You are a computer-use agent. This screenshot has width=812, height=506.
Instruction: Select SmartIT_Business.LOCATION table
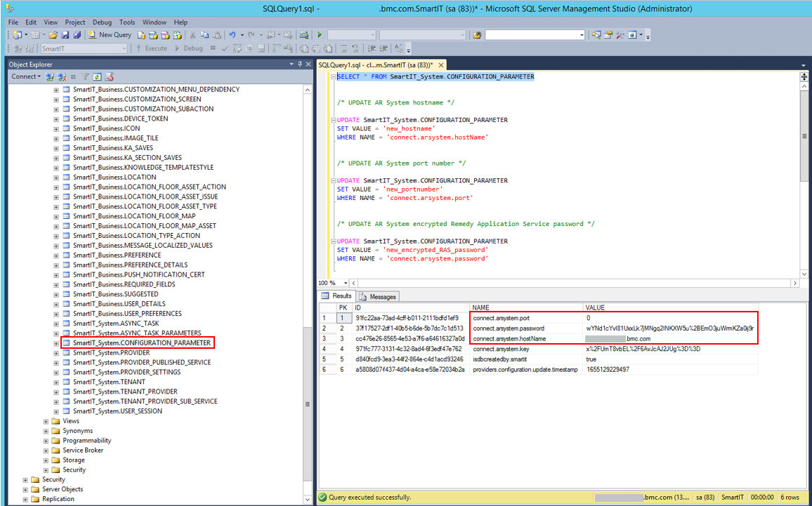click(114, 177)
